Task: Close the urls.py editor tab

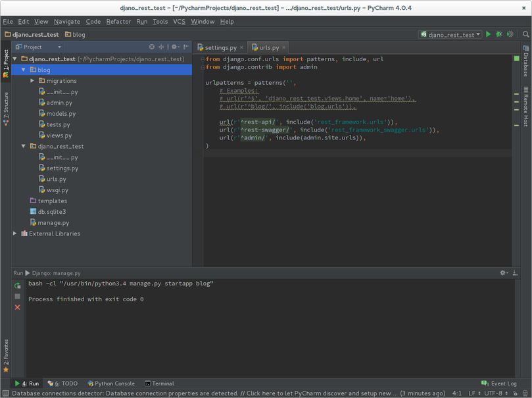Action: pos(284,47)
